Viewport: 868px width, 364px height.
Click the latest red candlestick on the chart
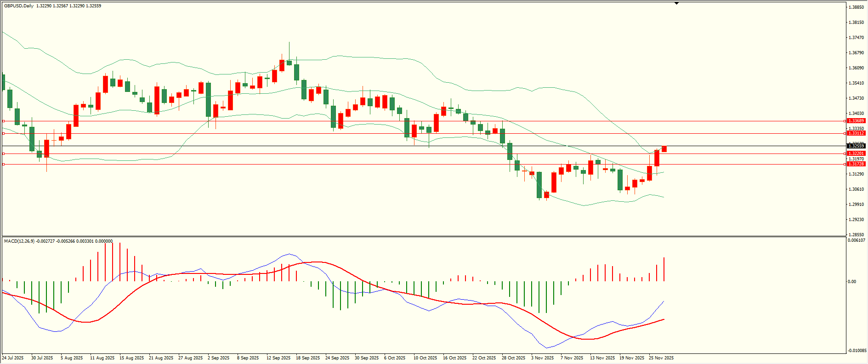(664, 149)
